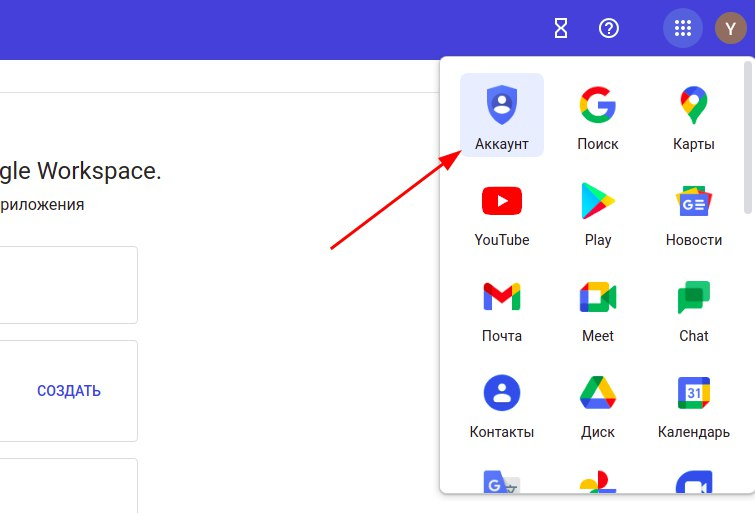
Task: Open the help question mark icon
Action: click(609, 28)
